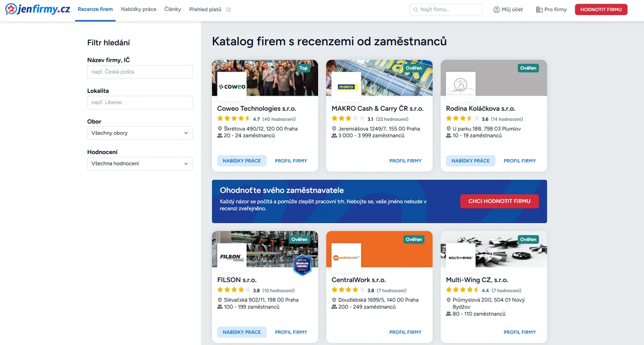The image size is (644, 345).
Task: Open the Obor dropdown
Action: 140,133
